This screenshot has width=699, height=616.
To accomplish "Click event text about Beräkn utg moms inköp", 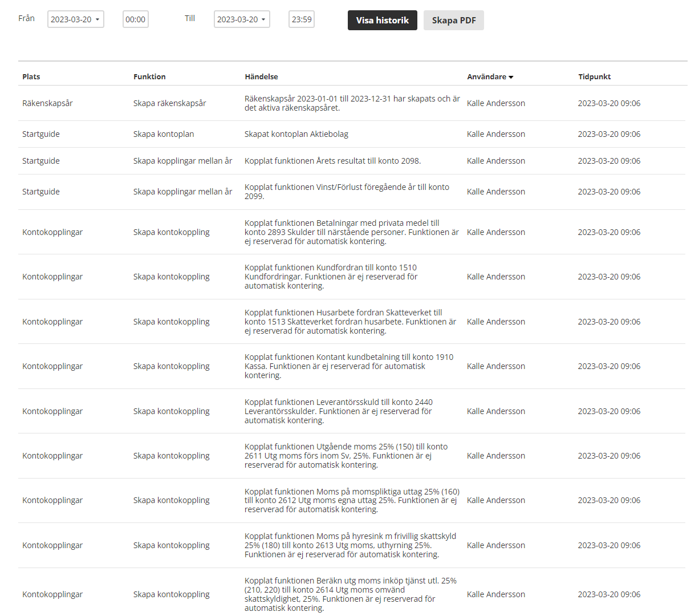I will [351, 594].
